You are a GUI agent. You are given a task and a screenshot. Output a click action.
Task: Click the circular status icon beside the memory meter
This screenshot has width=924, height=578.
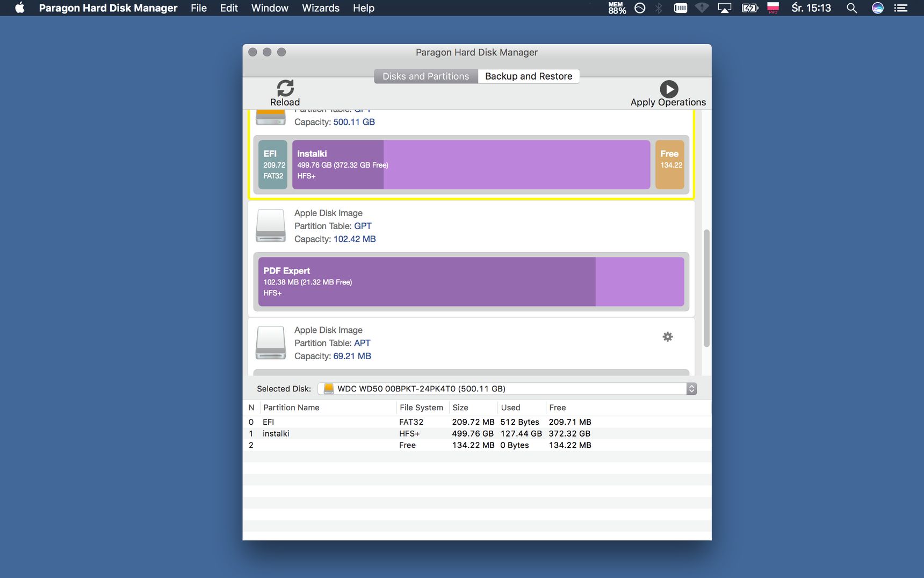(x=640, y=8)
